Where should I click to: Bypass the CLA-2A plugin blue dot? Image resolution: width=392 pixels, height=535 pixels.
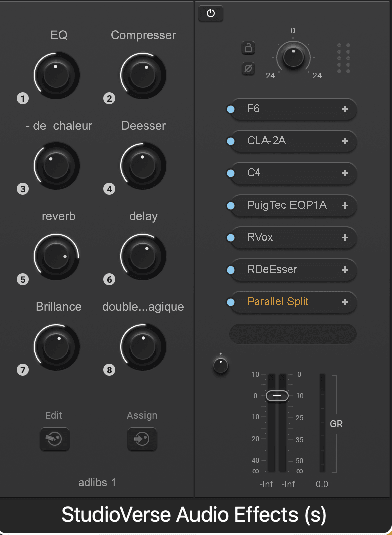[x=231, y=141]
